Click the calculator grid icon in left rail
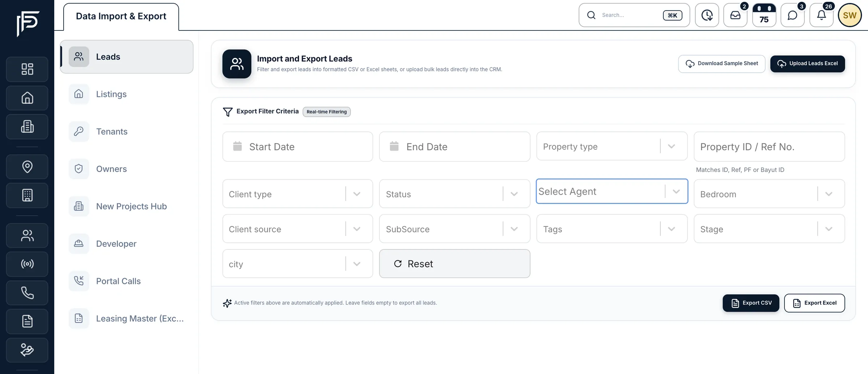The width and height of the screenshot is (868, 374). (27, 195)
